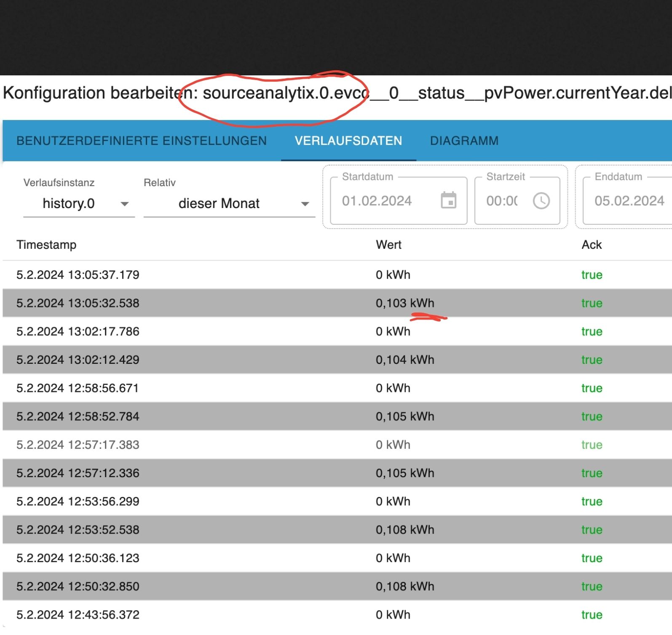Image resolution: width=672 pixels, height=635 pixels.
Task: Click the 'Konfiguration bearbeiten' dialog title
Action: pyautogui.click(x=337, y=93)
